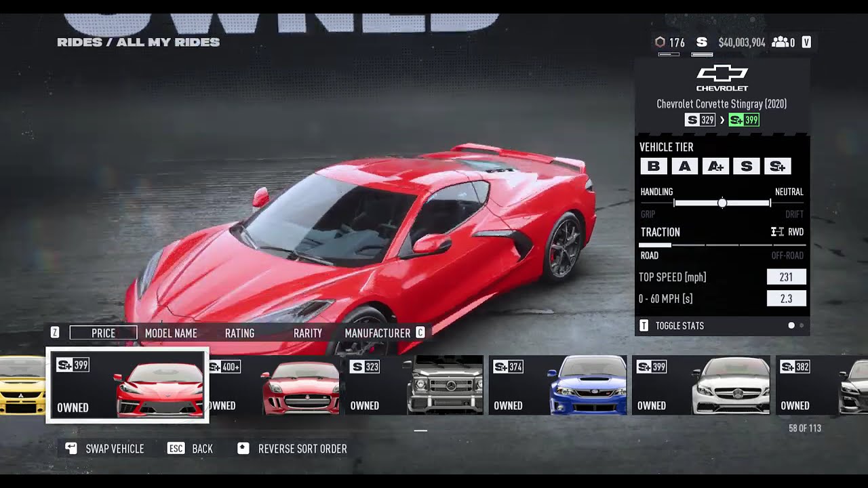Click the V key prompt icon
The height and width of the screenshot is (488, 868).
[x=806, y=42]
